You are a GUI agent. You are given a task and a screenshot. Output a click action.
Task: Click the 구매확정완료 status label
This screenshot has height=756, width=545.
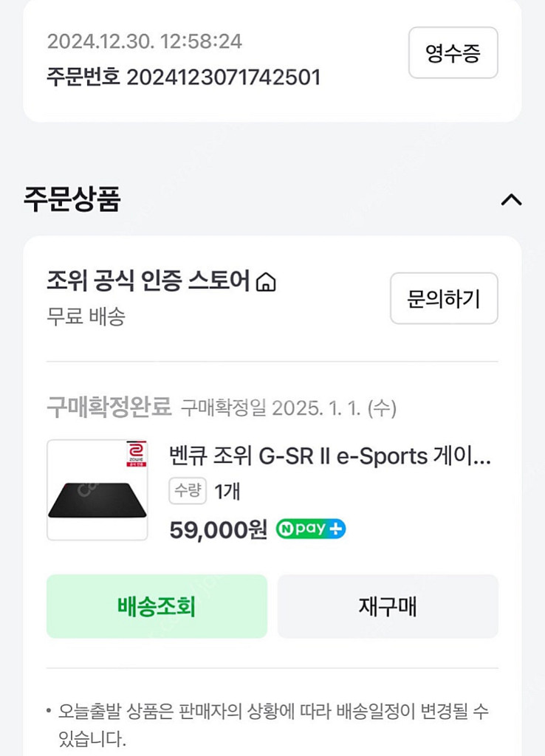coord(109,407)
